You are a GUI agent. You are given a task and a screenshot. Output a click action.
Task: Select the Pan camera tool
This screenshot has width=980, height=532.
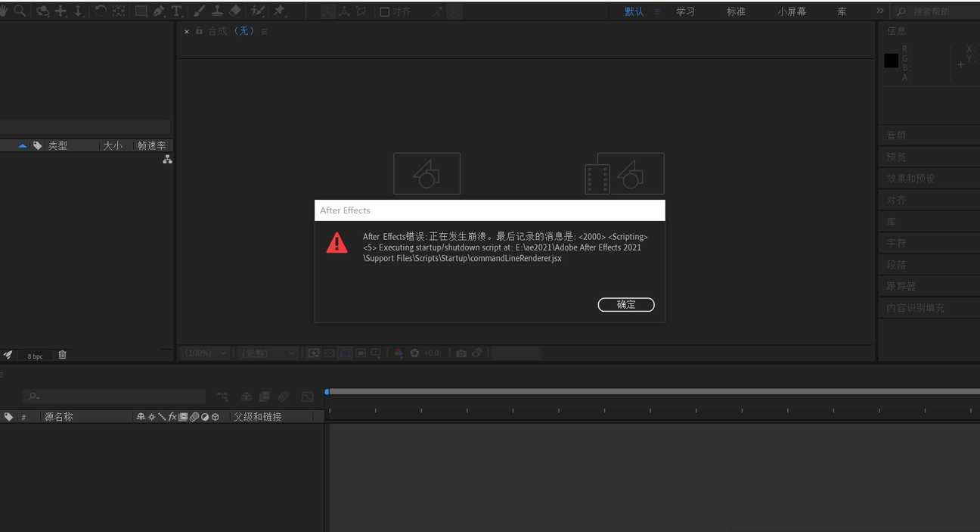[x=60, y=11]
